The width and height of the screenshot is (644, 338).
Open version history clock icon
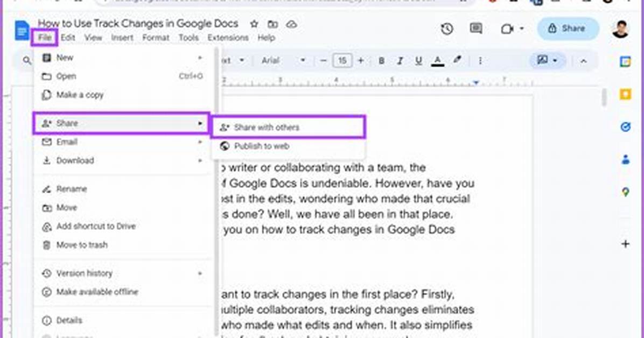click(447, 29)
